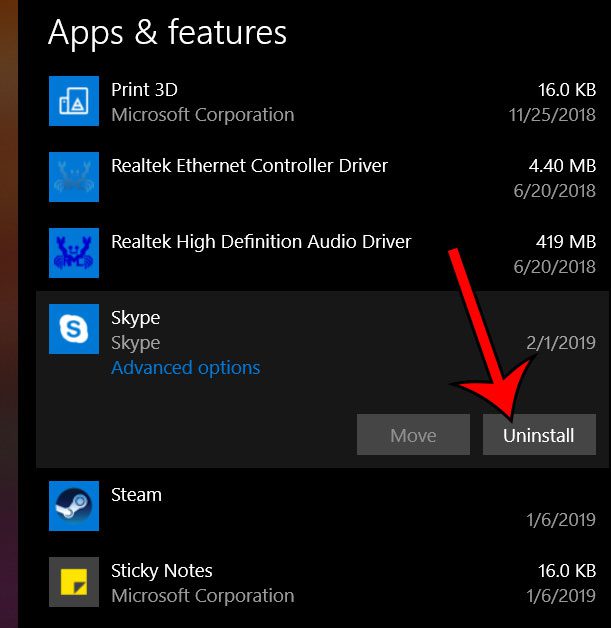Image resolution: width=611 pixels, height=628 pixels.
Task: Select the Steam entry name
Action: click(136, 494)
